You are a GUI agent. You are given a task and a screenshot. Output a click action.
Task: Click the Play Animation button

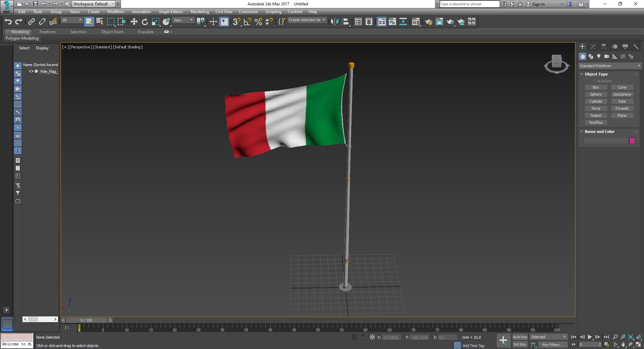[x=590, y=337]
